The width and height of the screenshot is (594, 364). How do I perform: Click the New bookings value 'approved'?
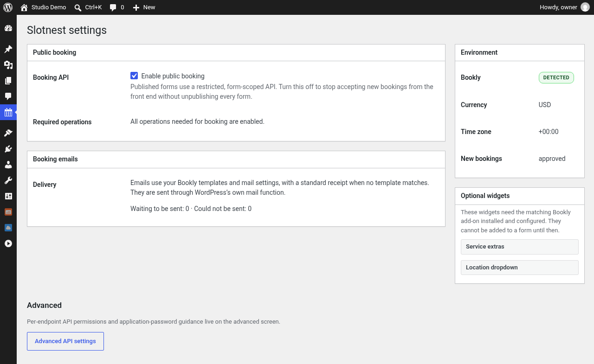pyautogui.click(x=552, y=159)
